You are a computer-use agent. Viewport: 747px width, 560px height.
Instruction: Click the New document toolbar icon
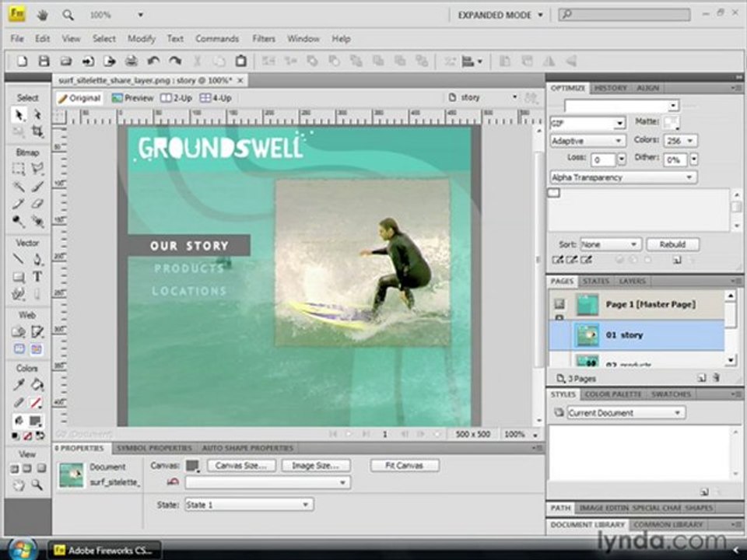(x=22, y=61)
